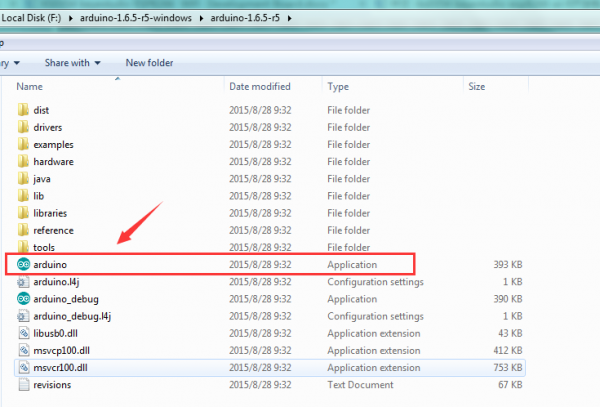Select the 'hardware' folder name
Viewport: 600px width, 407px height.
(53, 162)
